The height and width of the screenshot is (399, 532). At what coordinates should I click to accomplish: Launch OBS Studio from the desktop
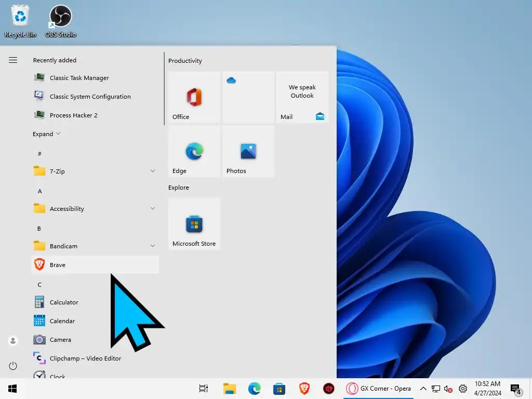(x=60, y=21)
